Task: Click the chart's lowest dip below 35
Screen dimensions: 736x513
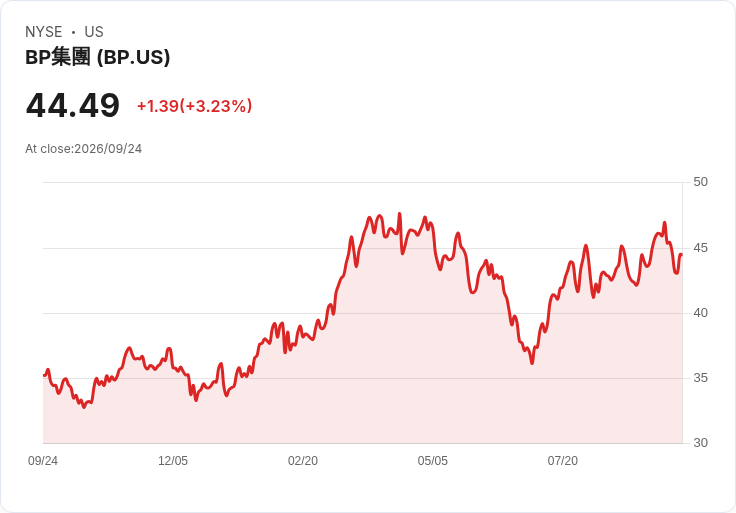Action: [84, 407]
